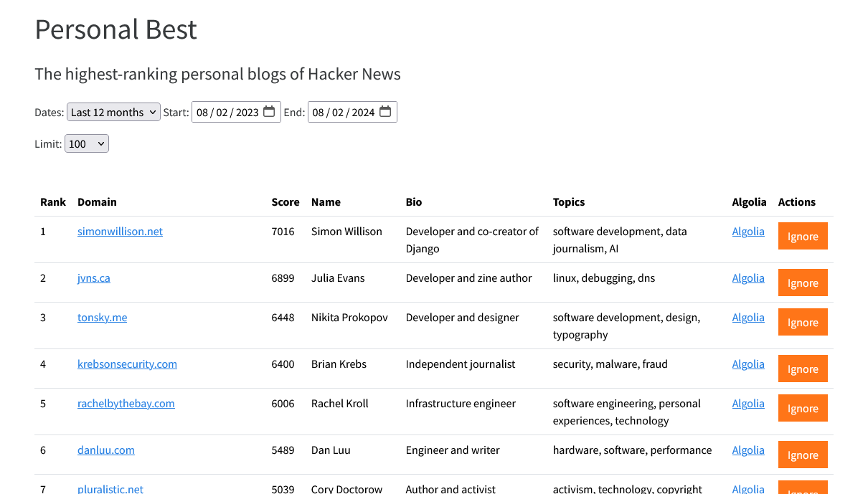The width and height of the screenshot is (868, 494).
Task: Click the Bio column header
Action: coord(414,202)
